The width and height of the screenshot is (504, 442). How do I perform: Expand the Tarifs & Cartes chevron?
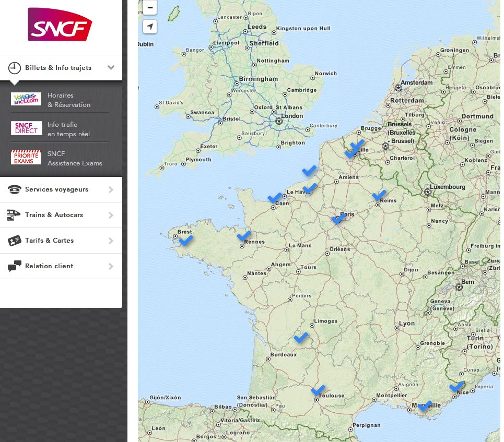pos(111,241)
